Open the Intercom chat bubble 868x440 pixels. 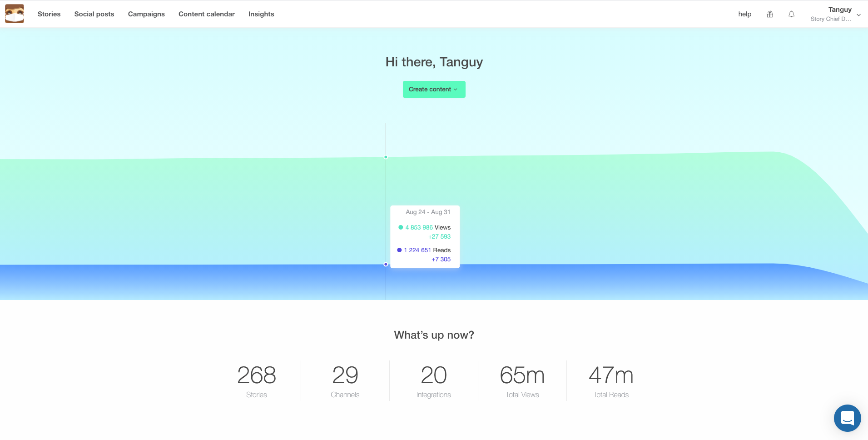click(x=847, y=418)
